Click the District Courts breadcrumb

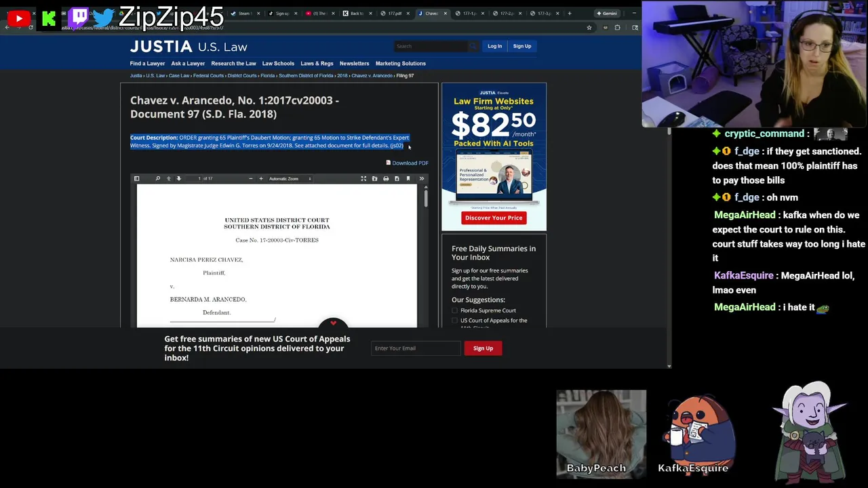pyautogui.click(x=242, y=76)
